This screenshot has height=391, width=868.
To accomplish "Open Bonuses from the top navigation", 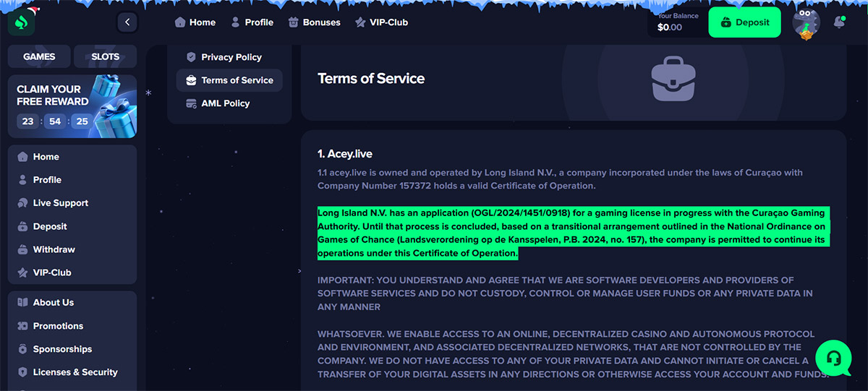I will coord(314,22).
